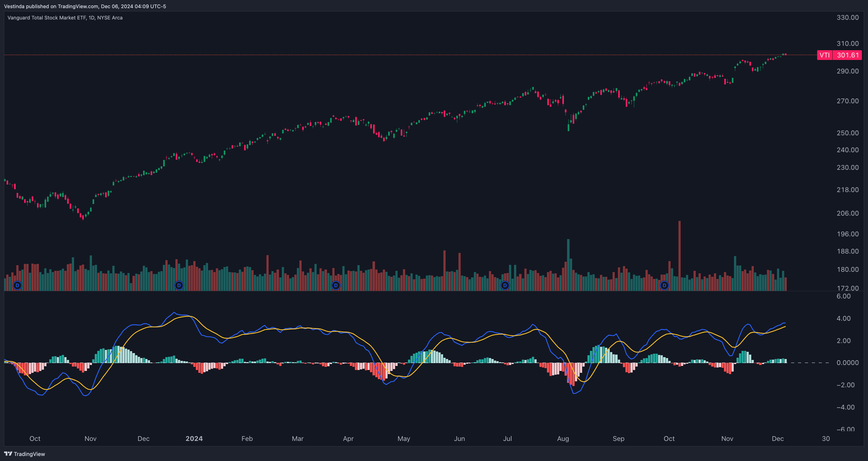
Task: Click the VTI ticker price tag
Action: point(824,55)
